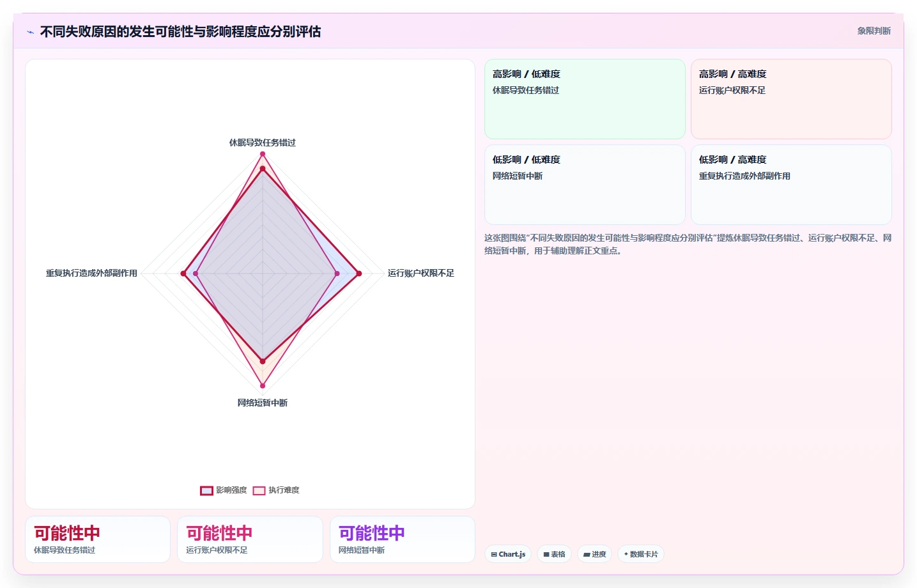Click the 可能性中 card for 网络短暂中断
This screenshot has width=917, height=588.
[403, 539]
